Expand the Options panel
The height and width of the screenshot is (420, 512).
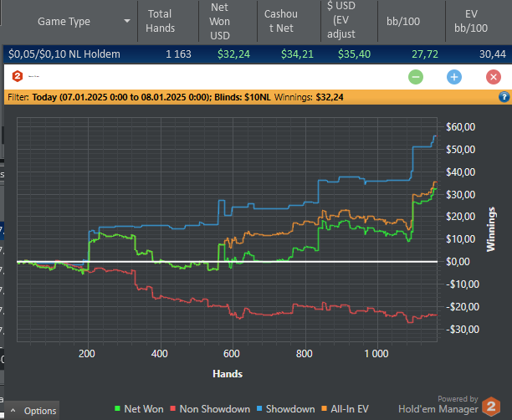tap(39, 411)
